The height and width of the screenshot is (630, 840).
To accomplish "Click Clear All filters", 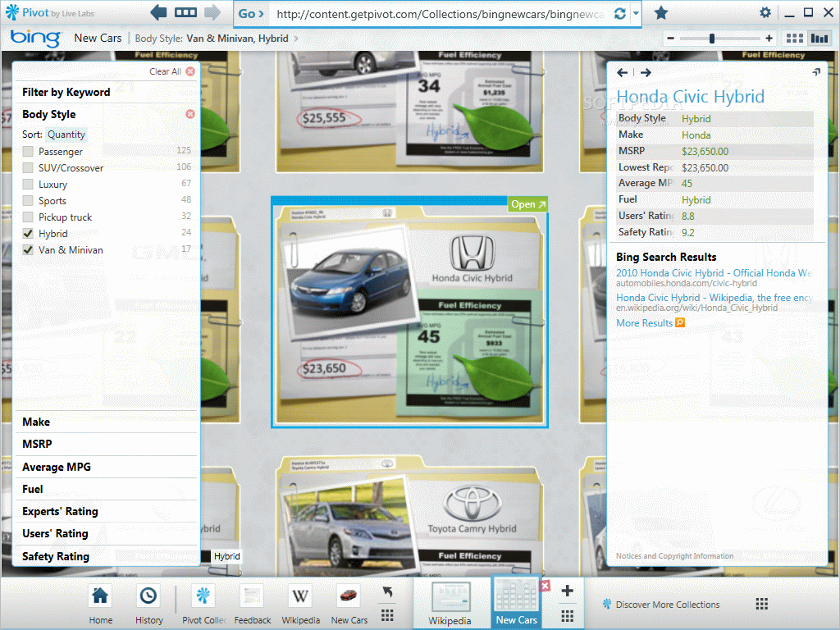I will (x=171, y=71).
